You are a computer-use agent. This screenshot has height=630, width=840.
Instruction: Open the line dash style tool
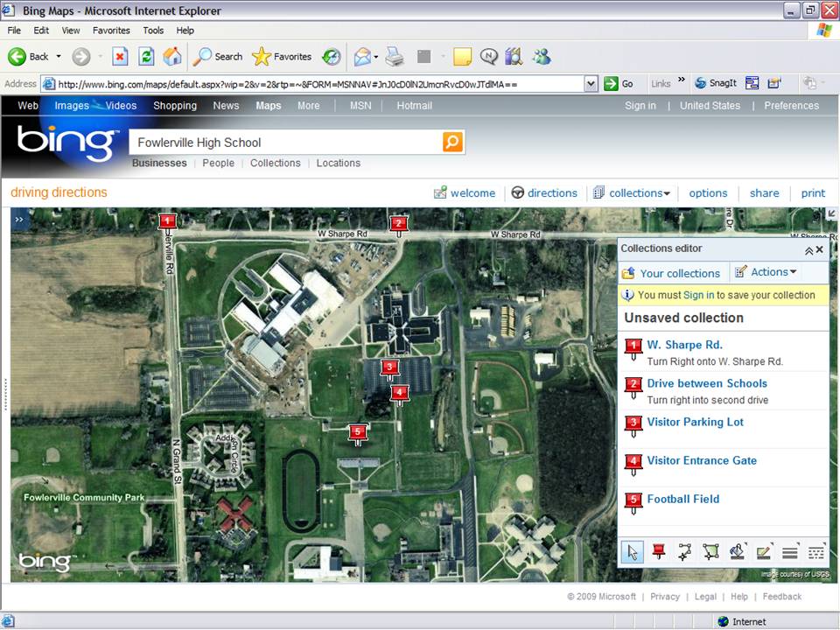click(815, 552)
